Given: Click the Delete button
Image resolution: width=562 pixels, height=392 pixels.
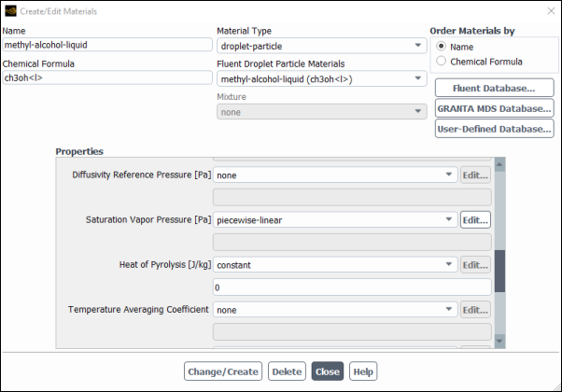Looking at the screenshot, I should click(x=287, y=371).
